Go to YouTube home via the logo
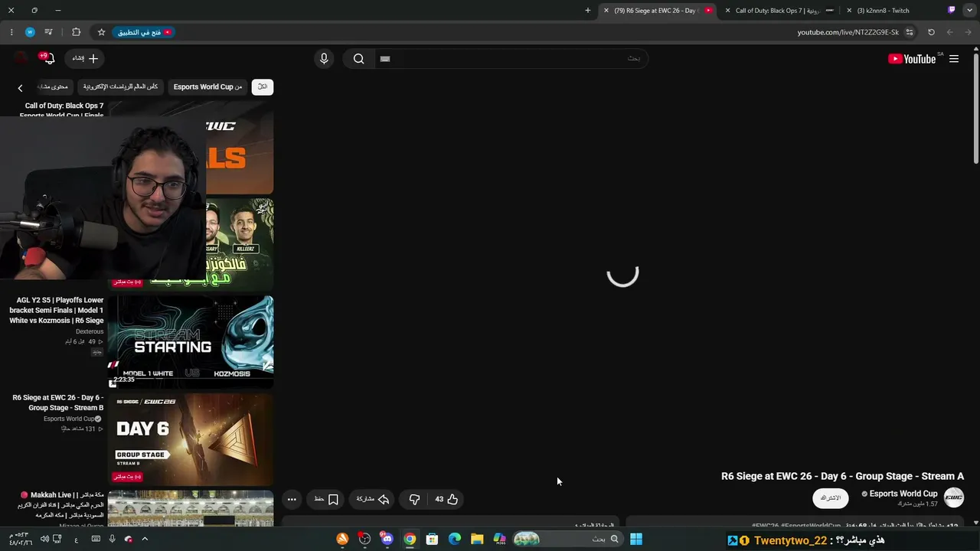The width and height of the screenshot is (980, 551). coord(912,59)
